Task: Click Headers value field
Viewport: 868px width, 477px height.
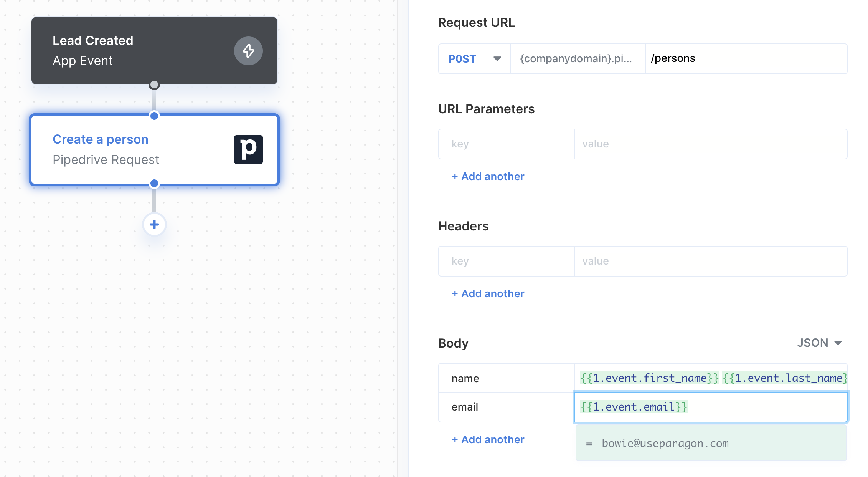Action: [x=711, y=261]
